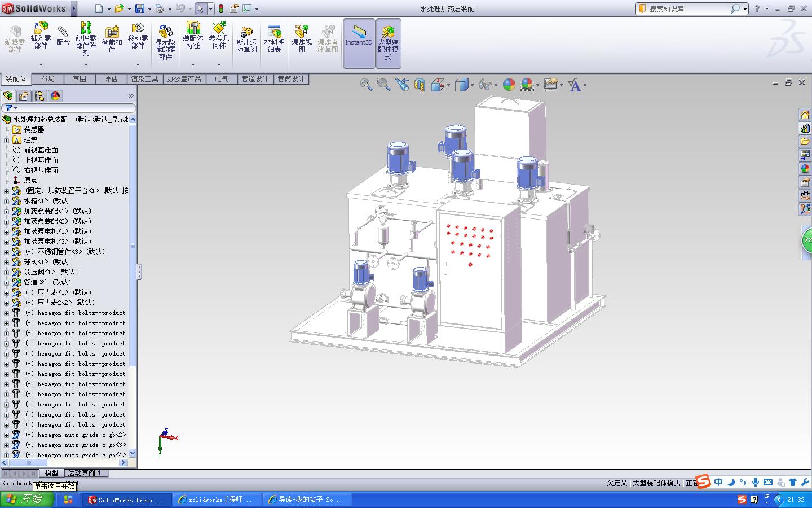The width and height of the screenshot is (812, 508).
Task: Open the 办公室产品 (Office Products) tab
Action: [184, 79]
